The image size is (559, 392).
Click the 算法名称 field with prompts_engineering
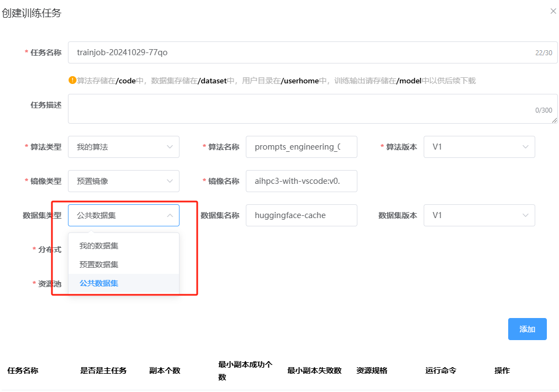click(301, 147)
